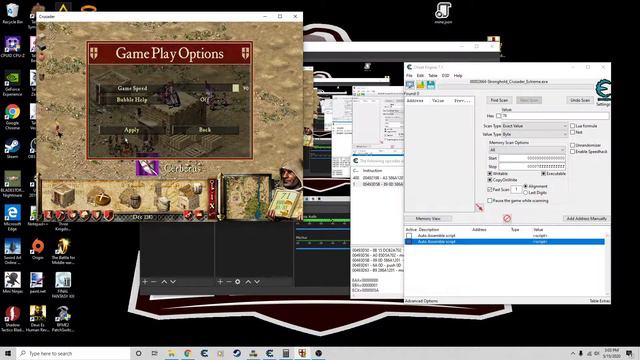The image size is (640, 360).
Task: Enable the Unrandomizer checkbox
Action: 572,145
